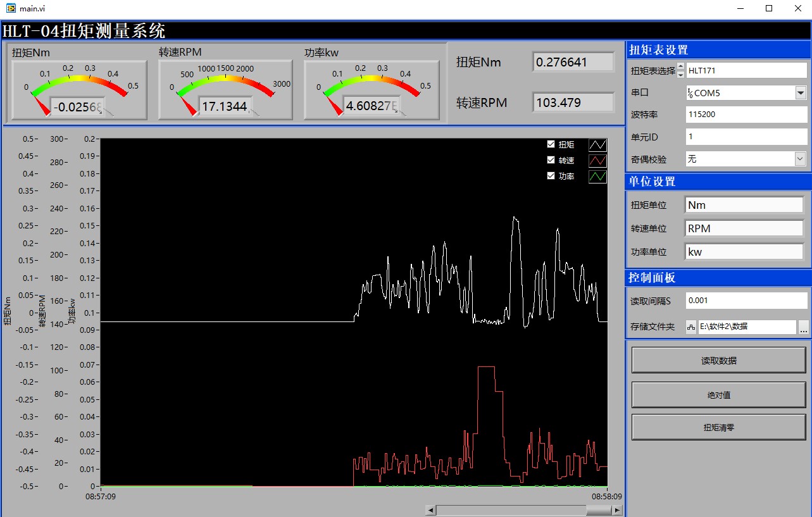The width and height of the screenshot is (812, 517).
Task: Click the 读取间隔S input field
Action: point(747,301)
